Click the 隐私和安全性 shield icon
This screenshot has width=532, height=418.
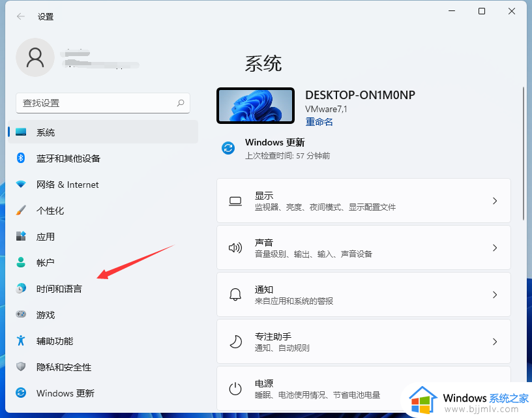21,366
